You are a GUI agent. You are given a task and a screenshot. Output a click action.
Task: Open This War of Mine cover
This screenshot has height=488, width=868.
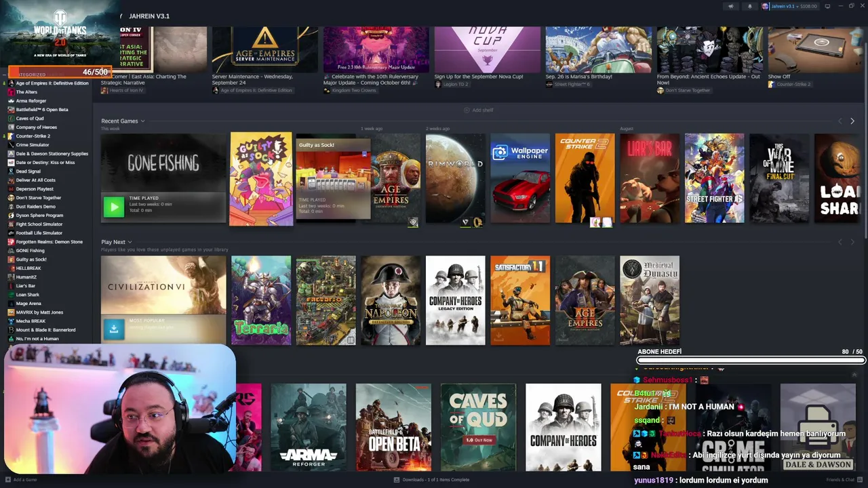pos(779,178)
